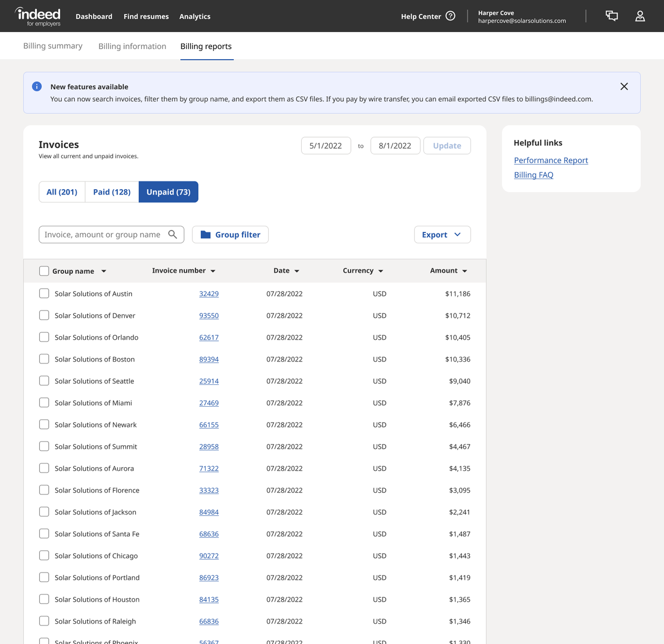Tick the Solar Solutions of Portland checkbox
The image size is (664, 644).
(44, 577)
